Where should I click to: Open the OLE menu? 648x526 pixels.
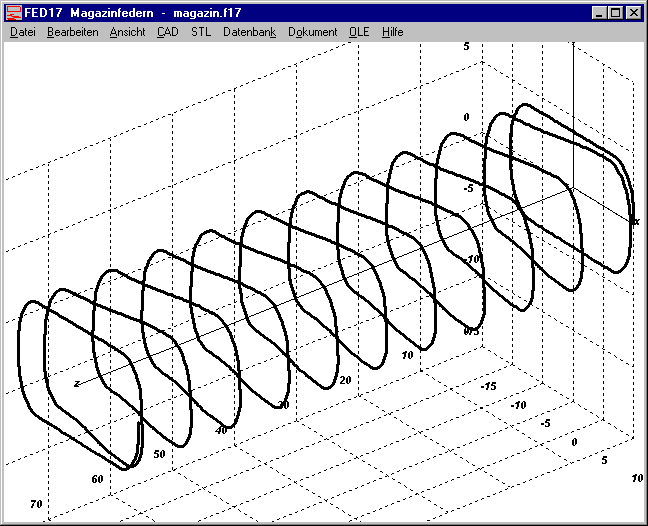[x=359, y=32]
